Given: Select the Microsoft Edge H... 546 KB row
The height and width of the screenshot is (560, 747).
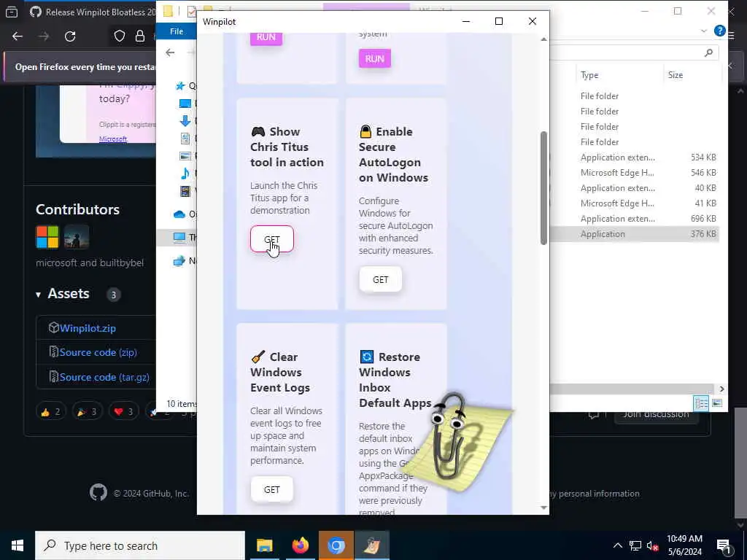Looking at the screenshot, I should click(634, 172).
